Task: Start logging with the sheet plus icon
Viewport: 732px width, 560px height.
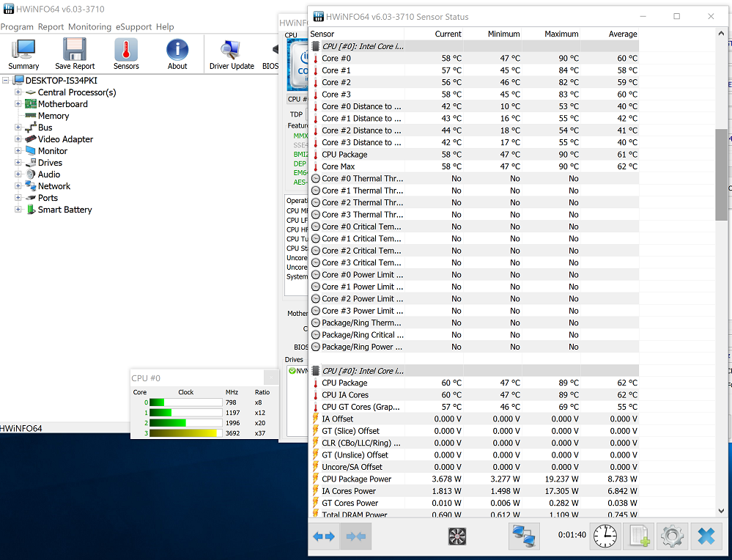Action: click(x=639, y=537)
